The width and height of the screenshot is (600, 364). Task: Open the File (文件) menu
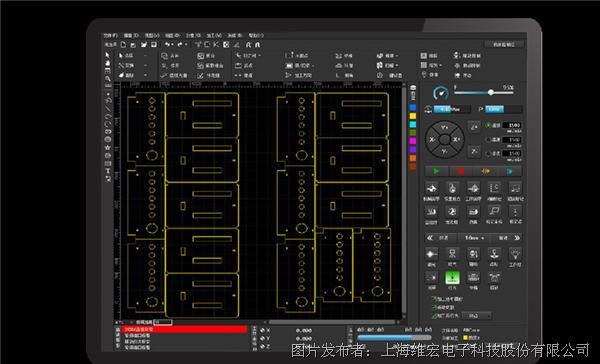110,35
